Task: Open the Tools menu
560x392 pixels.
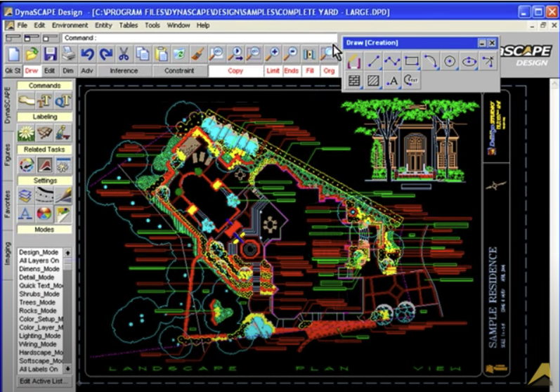Action: pos(152,25)
